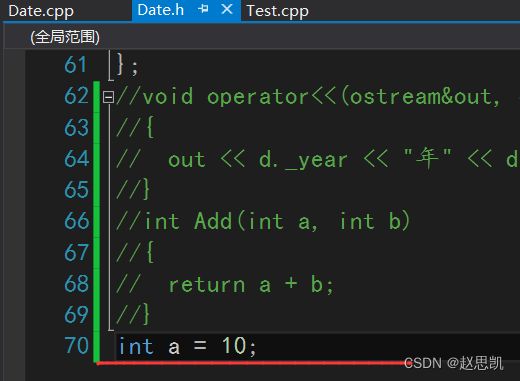This screenshot has width=520, height=381.
Task: Click the '//}' comment on line 65
Action: 133,190
